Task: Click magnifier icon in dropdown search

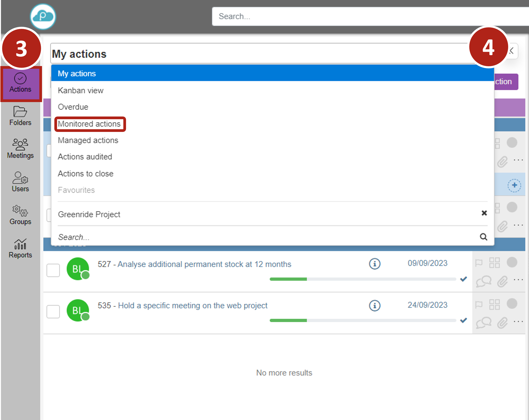Action: [483, 237]
